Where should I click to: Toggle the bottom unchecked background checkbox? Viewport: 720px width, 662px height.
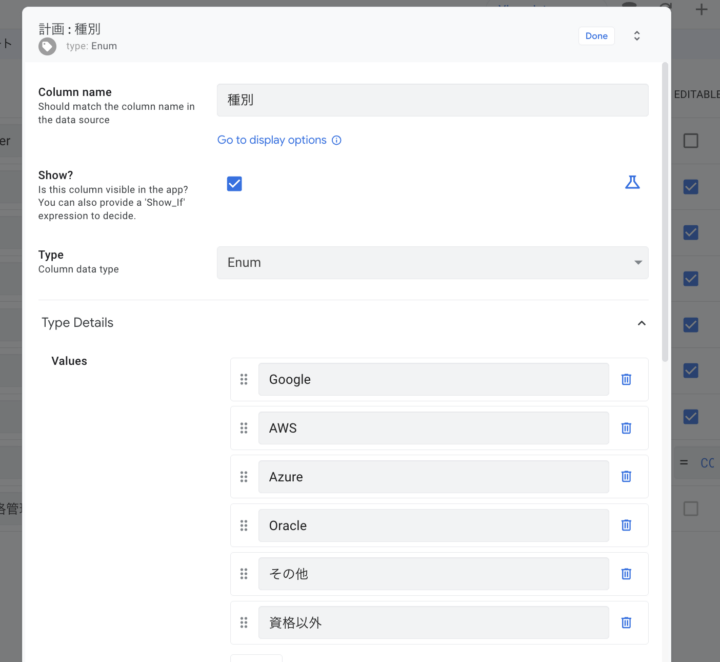691,509
